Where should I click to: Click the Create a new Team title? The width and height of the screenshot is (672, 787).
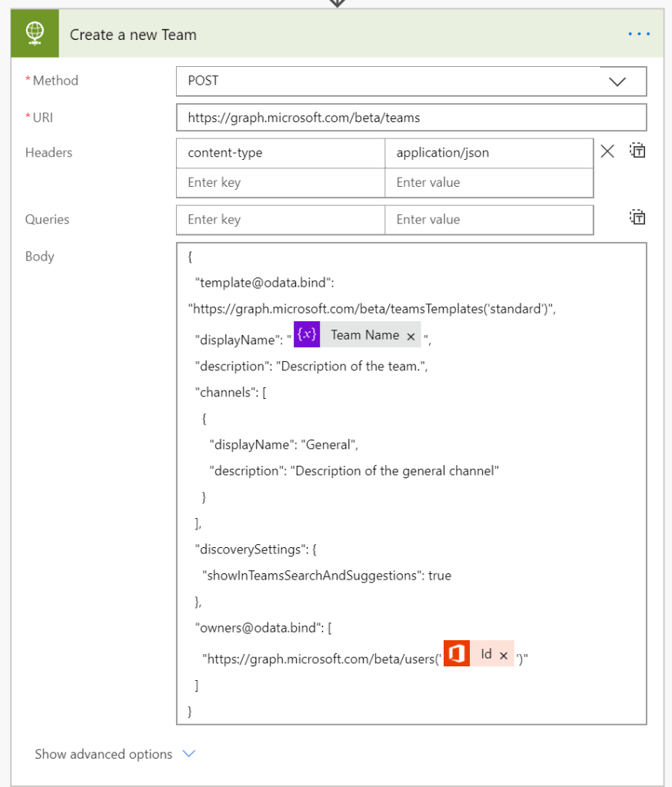pyautogui.click(x=133, y=35)
